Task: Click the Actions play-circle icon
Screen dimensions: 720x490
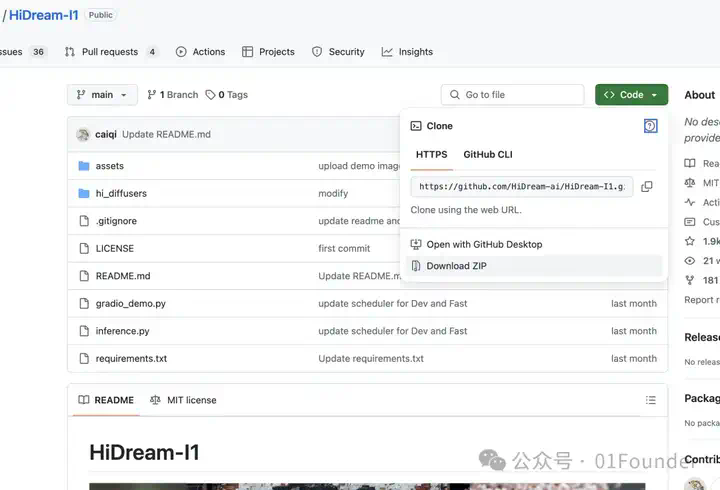Action: [x=181, y=52]
